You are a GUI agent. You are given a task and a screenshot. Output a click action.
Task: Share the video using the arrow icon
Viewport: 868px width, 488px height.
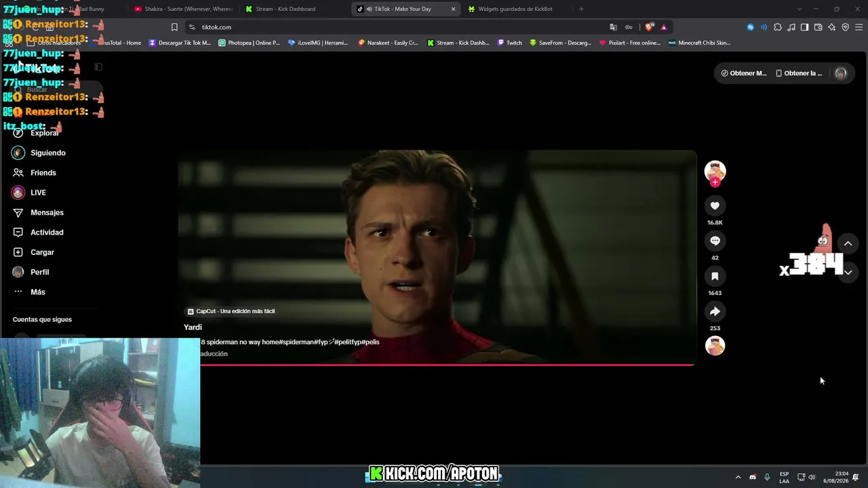click(715, 311)
